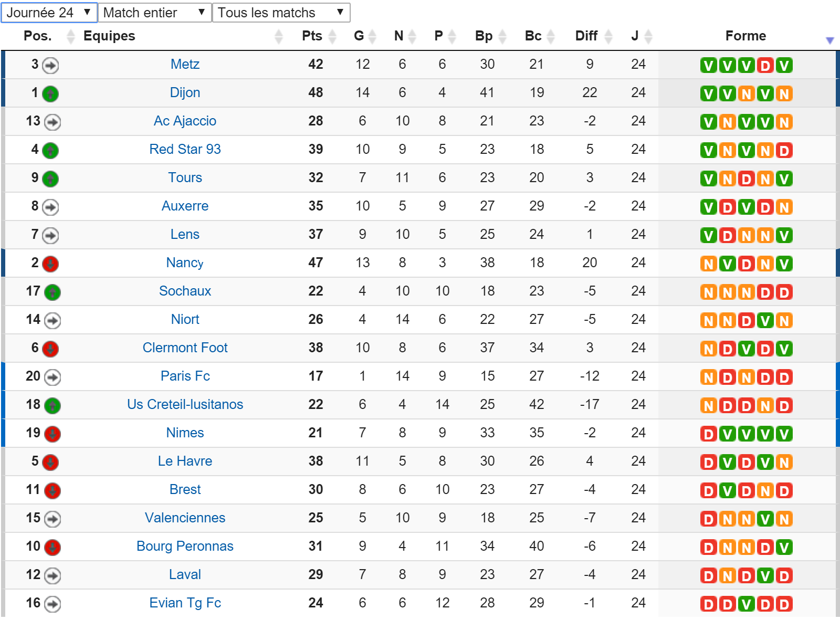Click the red down-arrow icon for Nimes

tap(52, 434)
